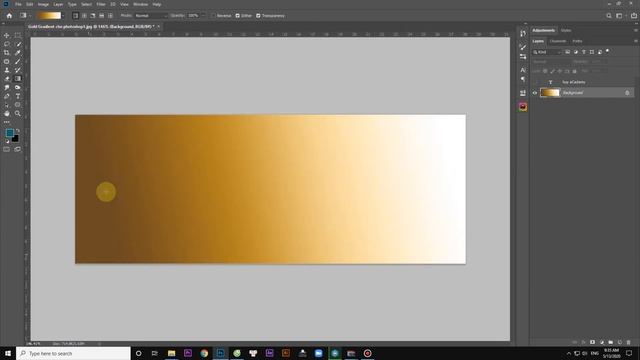Filter layers by pixel layers

pyautogui.click(x=567, y=52)
